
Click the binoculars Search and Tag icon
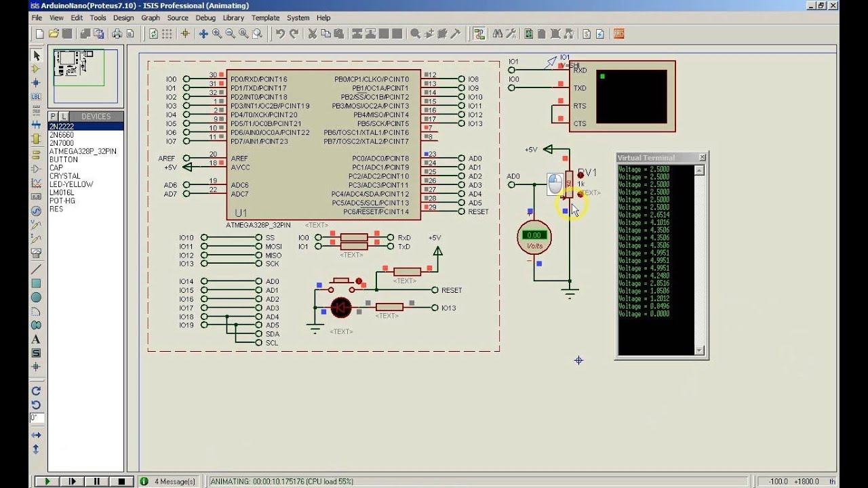tap(498, 33)
